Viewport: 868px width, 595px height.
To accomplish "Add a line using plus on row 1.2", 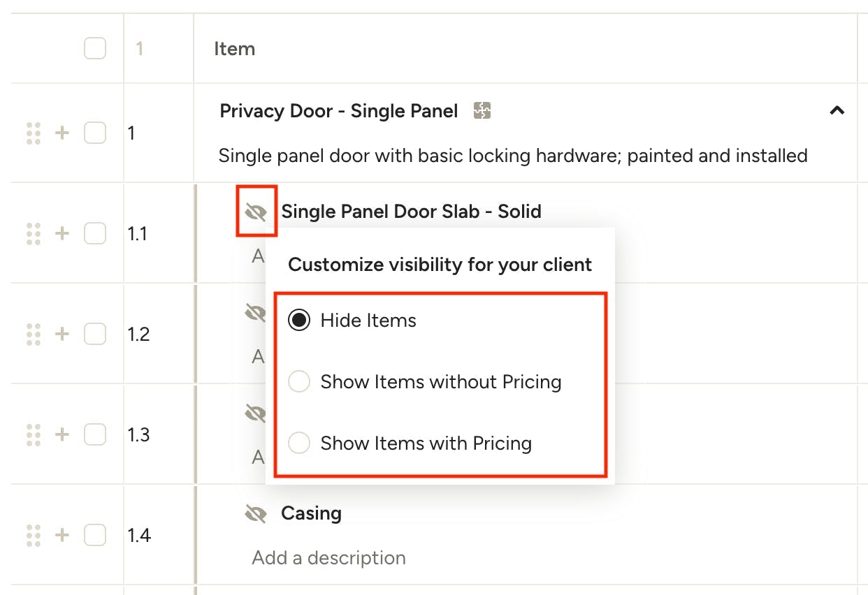I will (62, 334).
